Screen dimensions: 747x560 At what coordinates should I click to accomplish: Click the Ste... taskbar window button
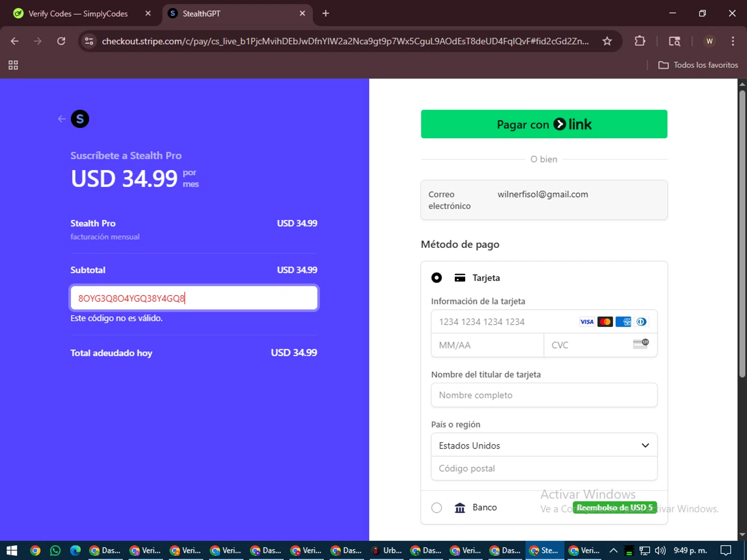pyautogui.click(x=544, y=550)
